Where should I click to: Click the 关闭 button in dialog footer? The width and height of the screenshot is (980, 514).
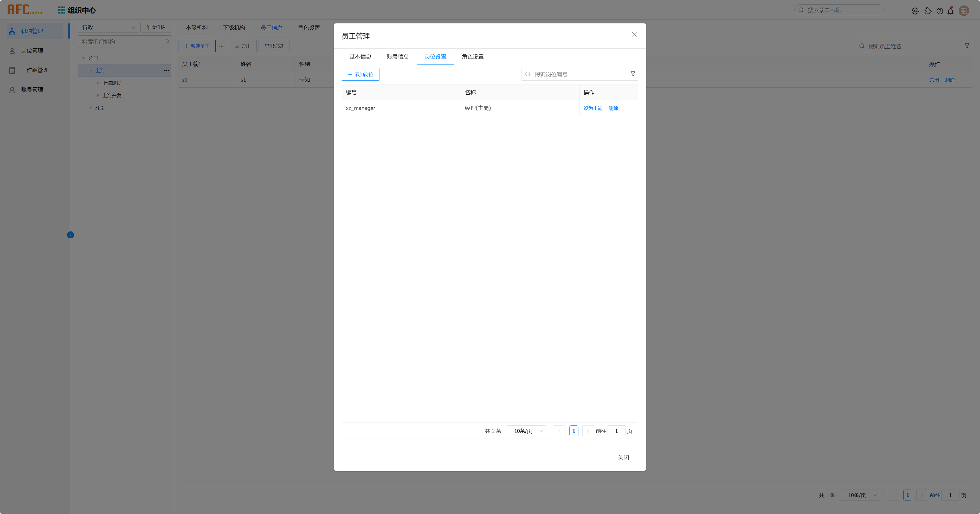623,457
